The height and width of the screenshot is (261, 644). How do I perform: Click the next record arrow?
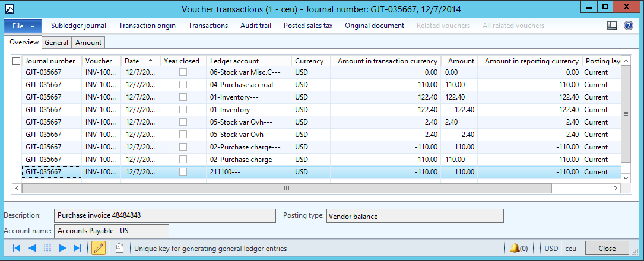tap(62, 249)
